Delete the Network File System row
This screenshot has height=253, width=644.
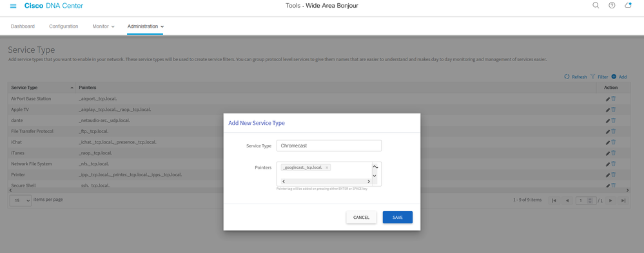coord(614,164)
